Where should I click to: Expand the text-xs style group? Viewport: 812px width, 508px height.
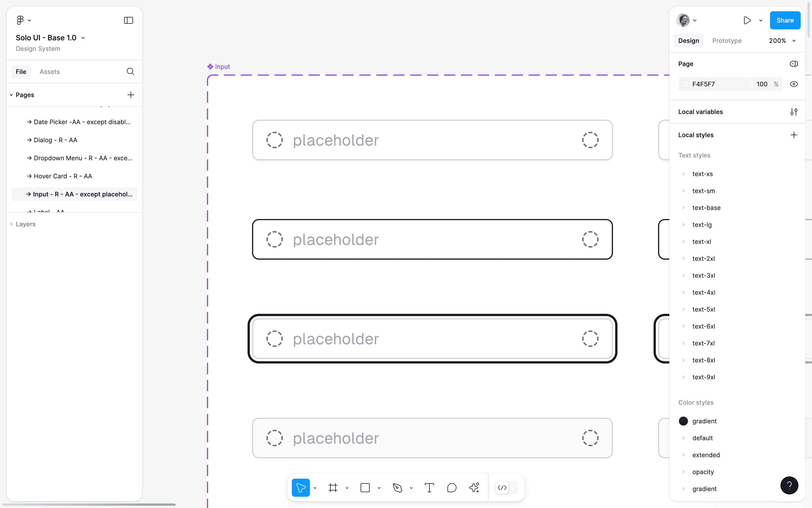683,174
